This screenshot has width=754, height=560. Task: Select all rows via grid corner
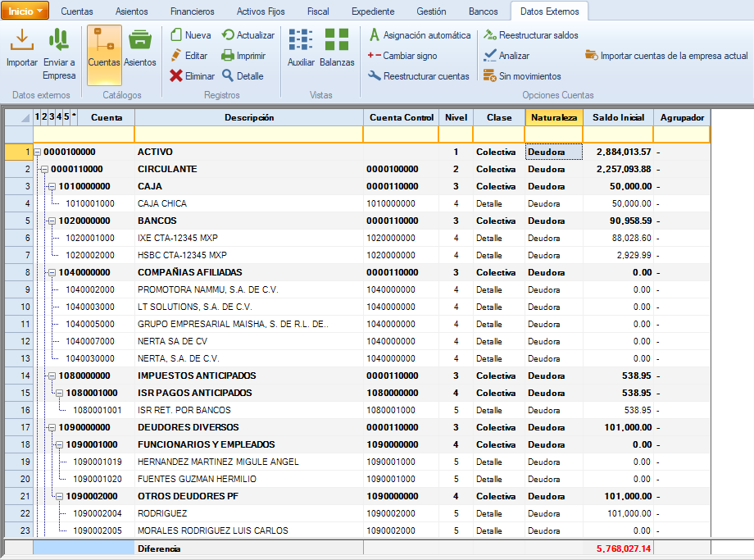(x=19, y=117)
